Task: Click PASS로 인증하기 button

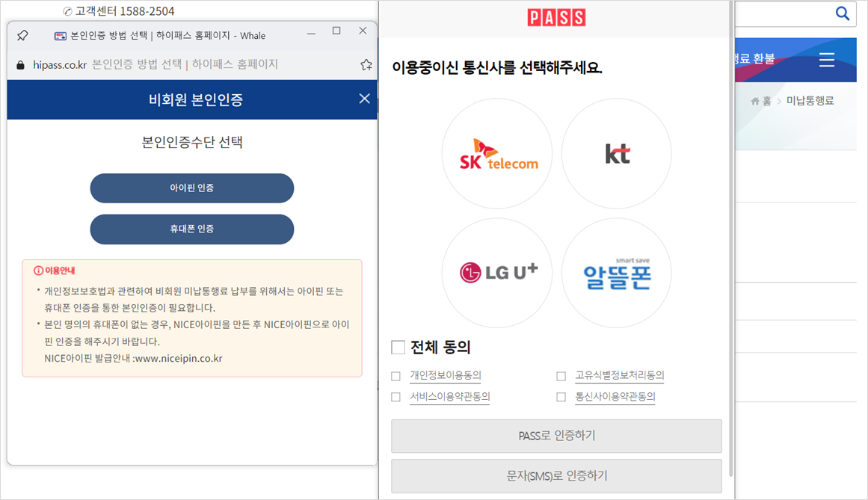Action: pos(556,436)
